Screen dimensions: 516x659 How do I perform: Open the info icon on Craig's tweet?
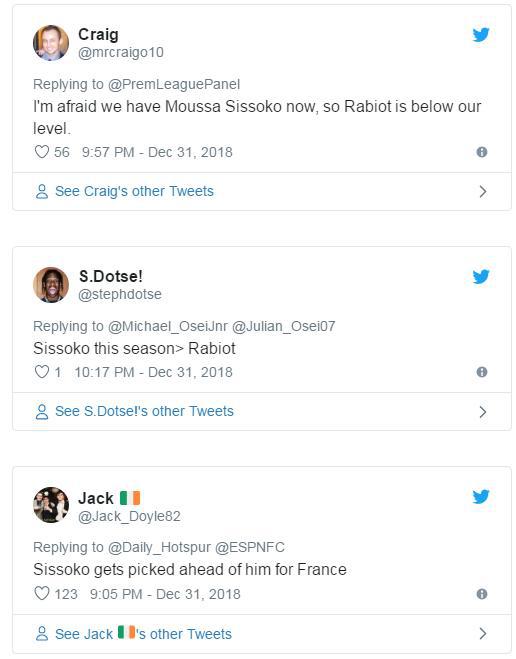pyautogui.click(x=482, y=152)
